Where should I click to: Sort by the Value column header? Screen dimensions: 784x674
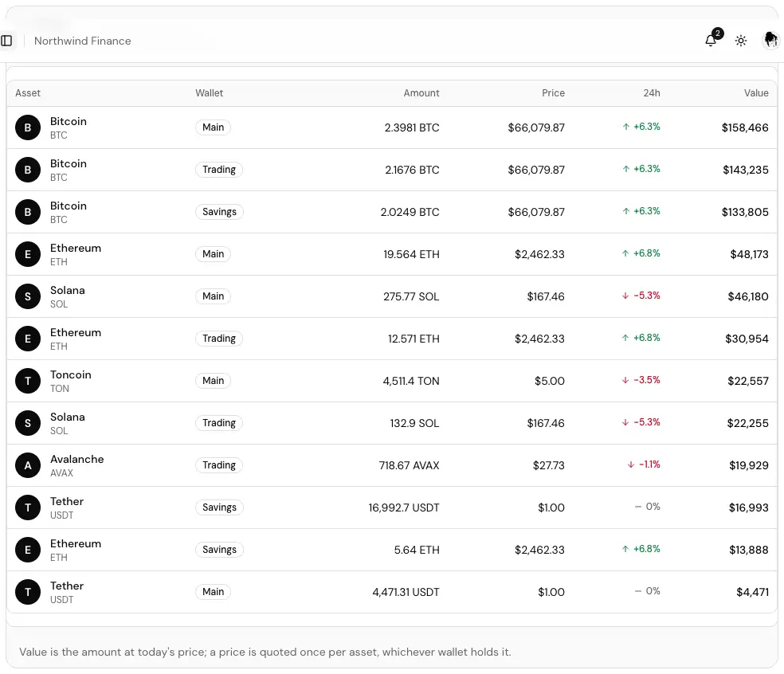[756, 93]
